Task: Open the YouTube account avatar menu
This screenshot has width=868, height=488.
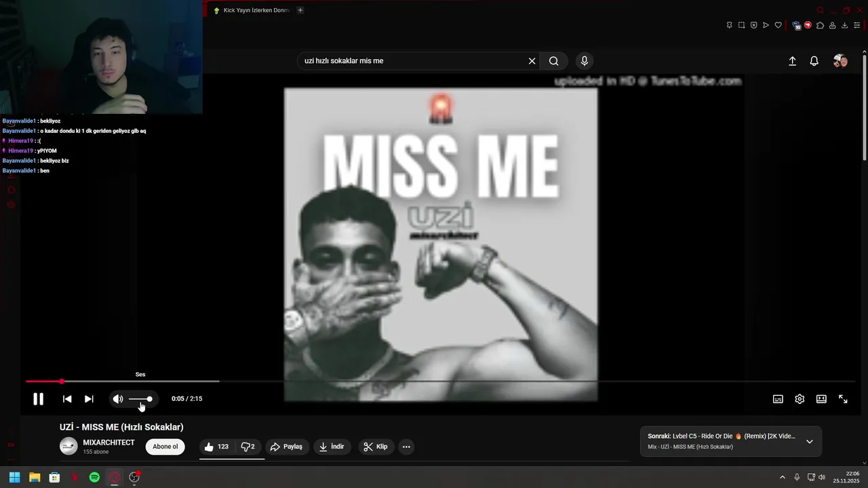Action: tap(840, 61)
